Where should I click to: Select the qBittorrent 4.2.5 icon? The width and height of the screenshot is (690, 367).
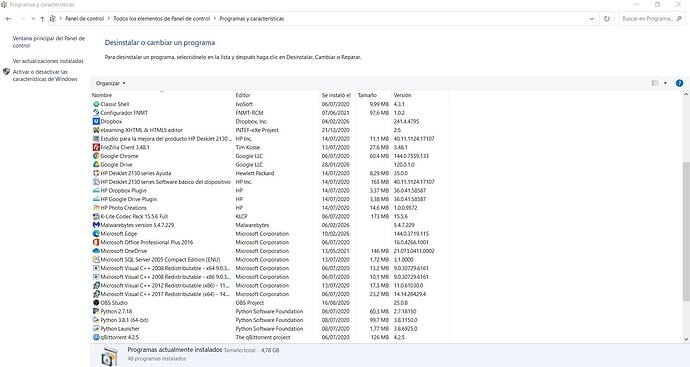click(96, 338)
